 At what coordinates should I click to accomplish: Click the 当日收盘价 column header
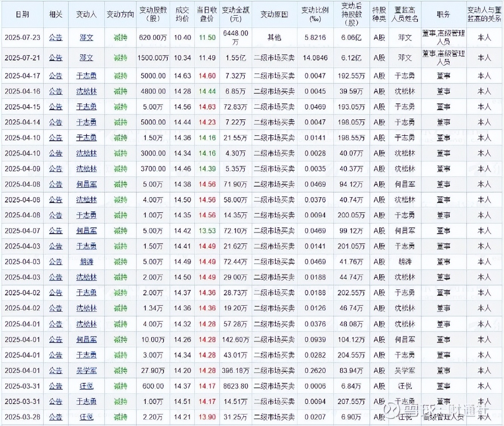(207, 14)
